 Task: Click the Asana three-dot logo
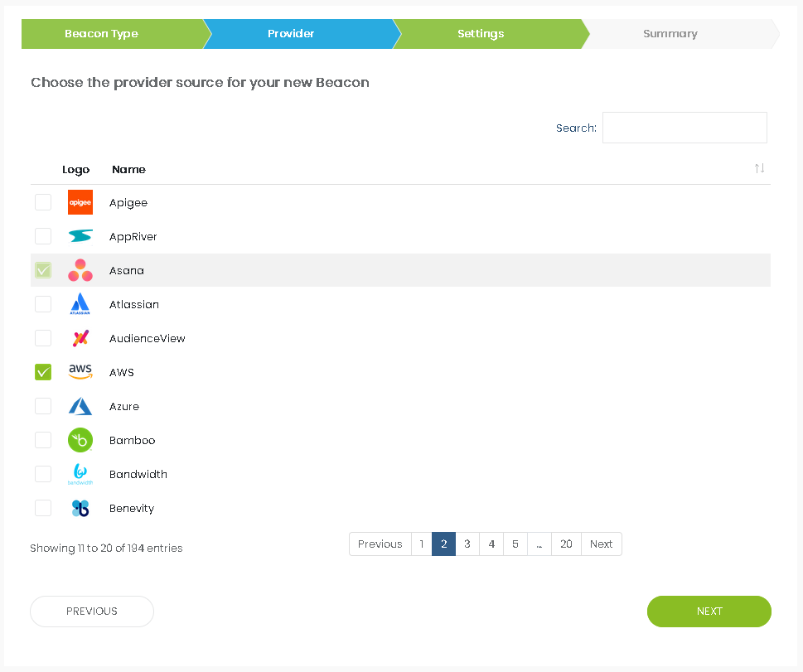pos(80,270)
